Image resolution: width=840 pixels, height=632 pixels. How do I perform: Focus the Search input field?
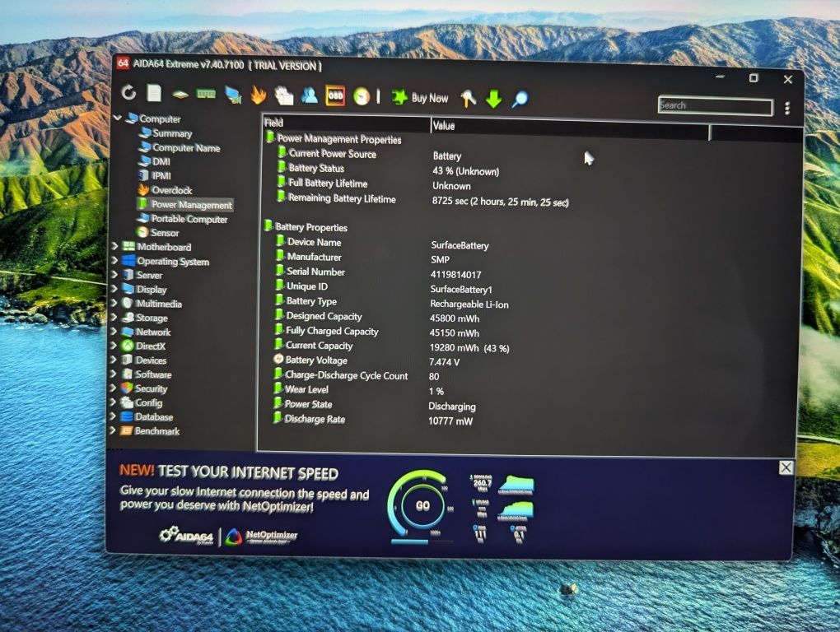pyautogui.click(x=715, y=106)
